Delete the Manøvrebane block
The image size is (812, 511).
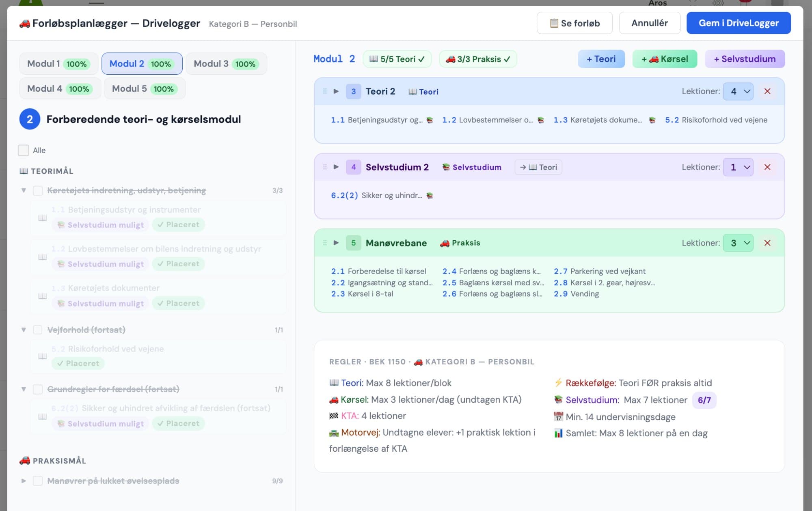pos(767,243)
